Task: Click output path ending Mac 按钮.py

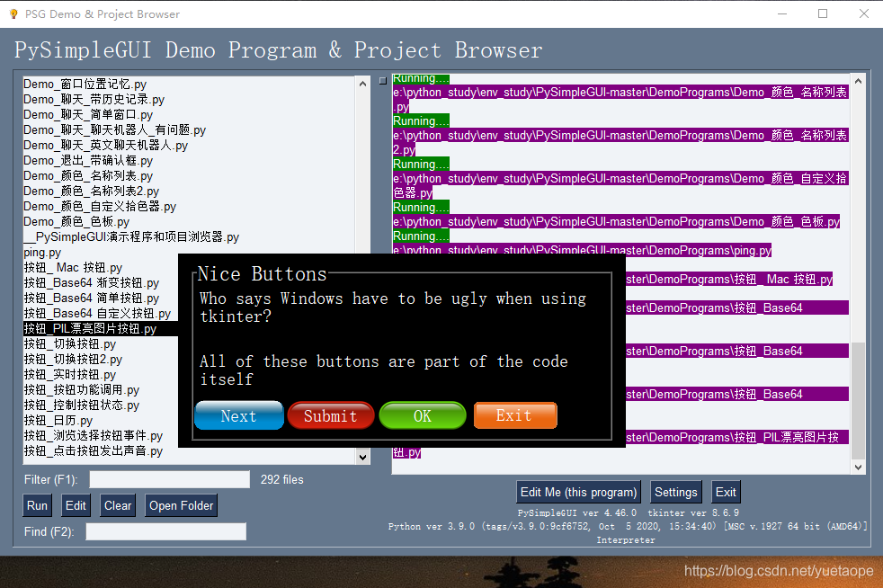Action: [729, 279]
